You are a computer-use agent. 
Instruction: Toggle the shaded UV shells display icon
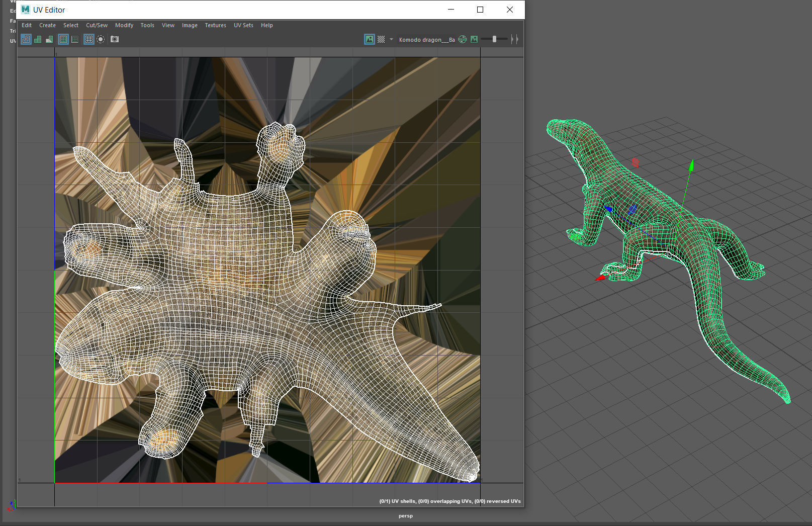point(38,39)
